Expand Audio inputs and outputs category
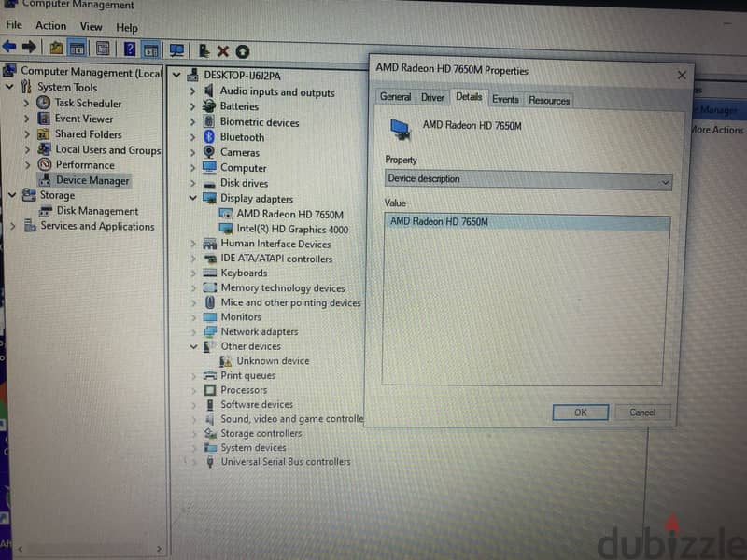This screenshot has height=560, width=747. [x=192, y=91]
